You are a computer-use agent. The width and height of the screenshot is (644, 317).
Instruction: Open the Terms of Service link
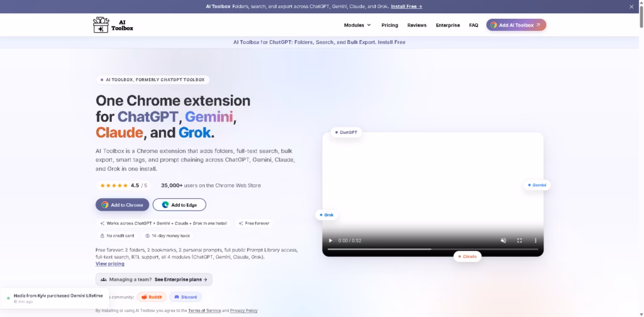[204, 311]
